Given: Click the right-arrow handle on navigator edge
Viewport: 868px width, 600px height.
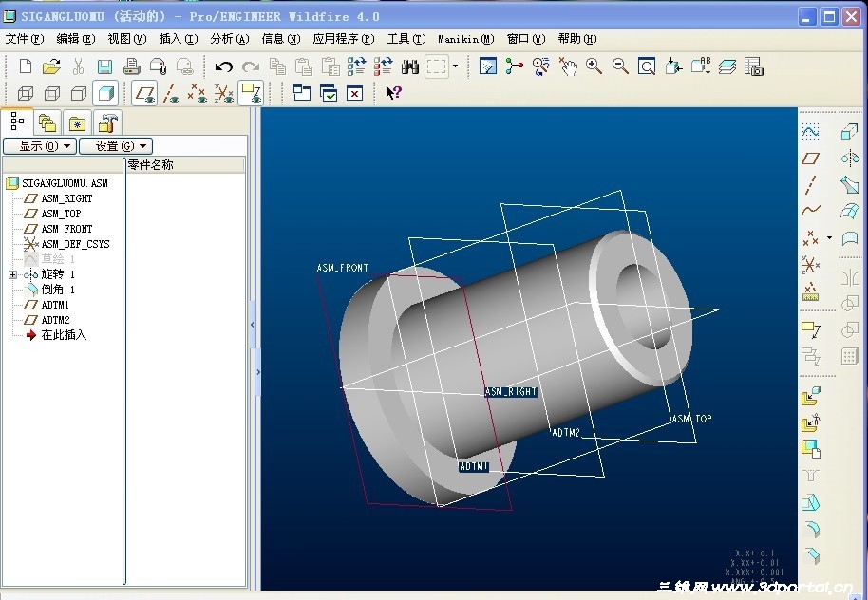Looking at the screenshot, I should pyautogui.click(x=258, y=372).
